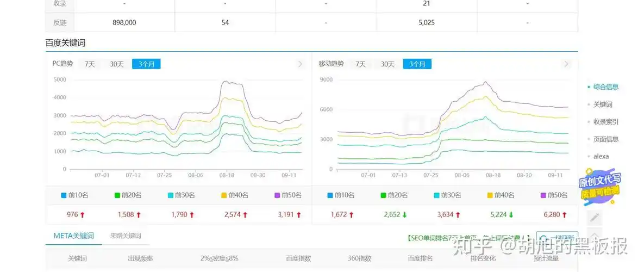644x272 pixels.
Task: Select 7天 range for PC趋势
Action: tap(90, 64)
